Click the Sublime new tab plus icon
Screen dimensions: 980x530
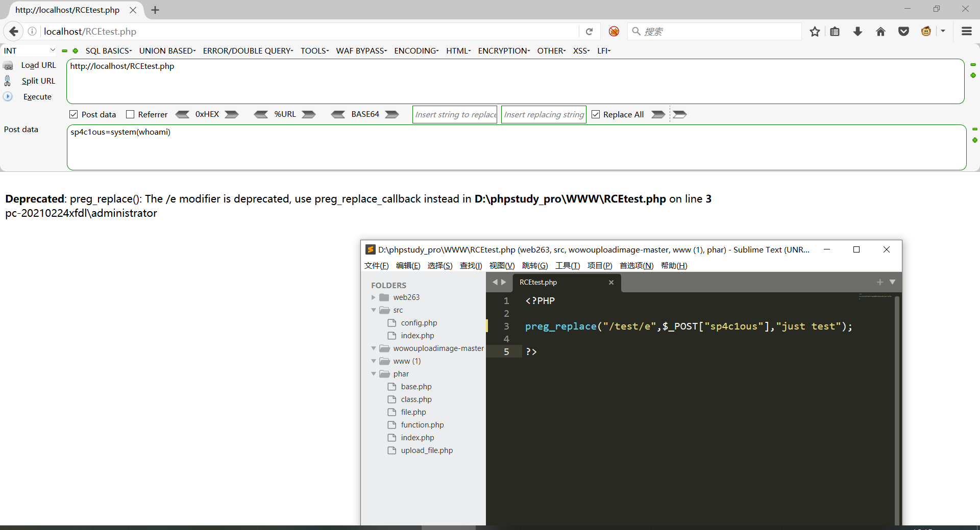tap(880, 282)
